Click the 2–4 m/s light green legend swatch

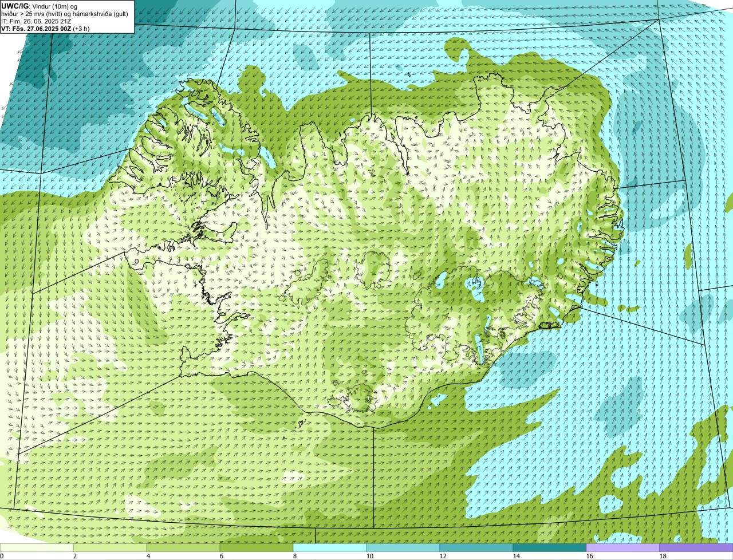(111, 547)
